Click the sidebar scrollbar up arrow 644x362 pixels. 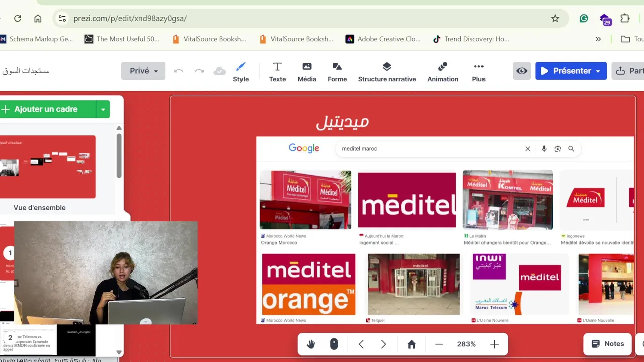119,128
